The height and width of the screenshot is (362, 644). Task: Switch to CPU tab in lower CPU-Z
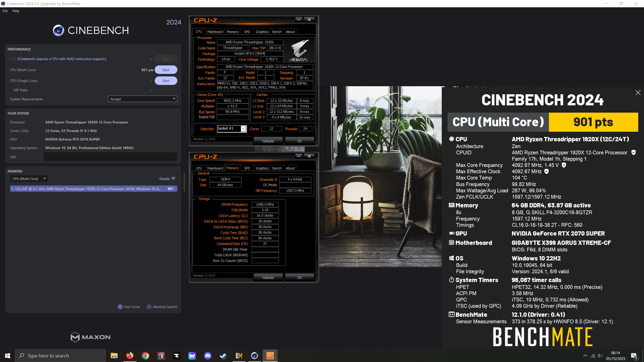(x=199, y=168)
